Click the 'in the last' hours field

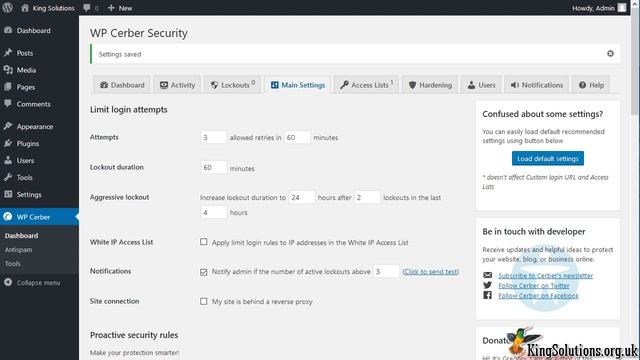coord(213,212)
